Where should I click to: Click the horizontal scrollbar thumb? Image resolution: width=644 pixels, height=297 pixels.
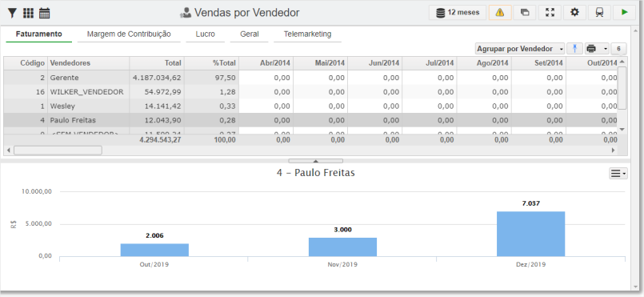point(58,151)
